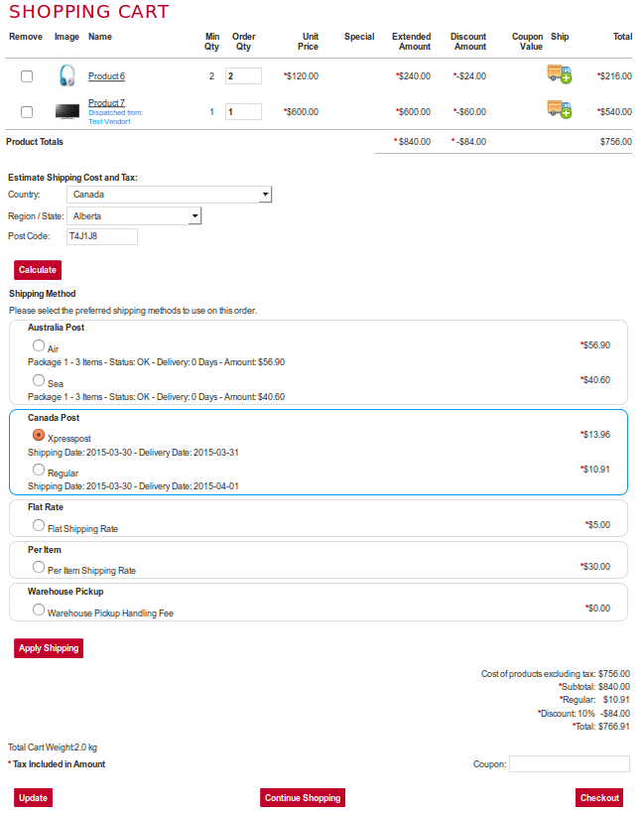Open the headphones image for Product 6
This screenshot has width=644, height=815.
pos(64,73)
